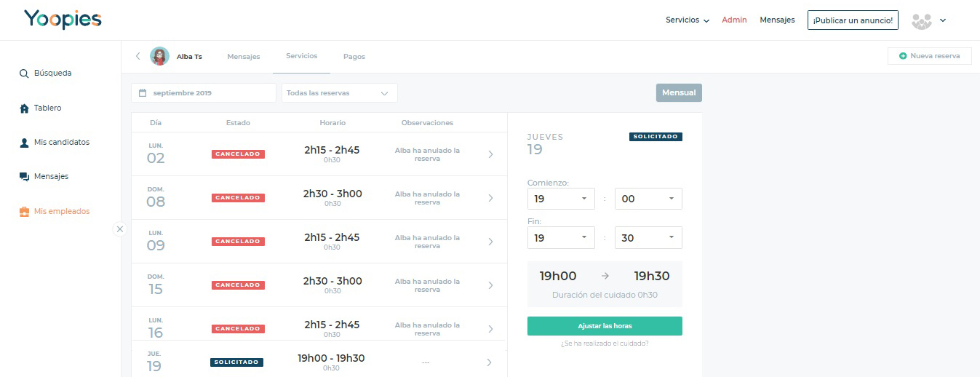Click the Mensajes chat bubbles icon in sidebar

click(24, 177)
